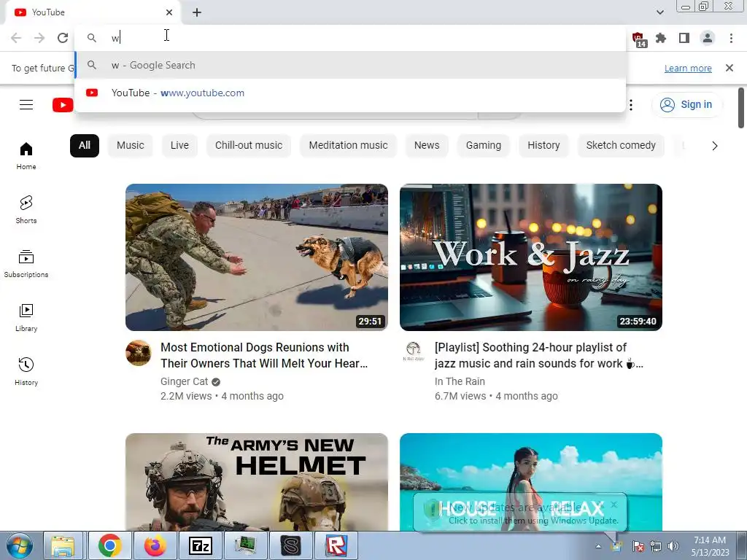Viewport: 747px width, 560px height.
Task: Open Shorts in the sidebar
Action: [26, 209]
